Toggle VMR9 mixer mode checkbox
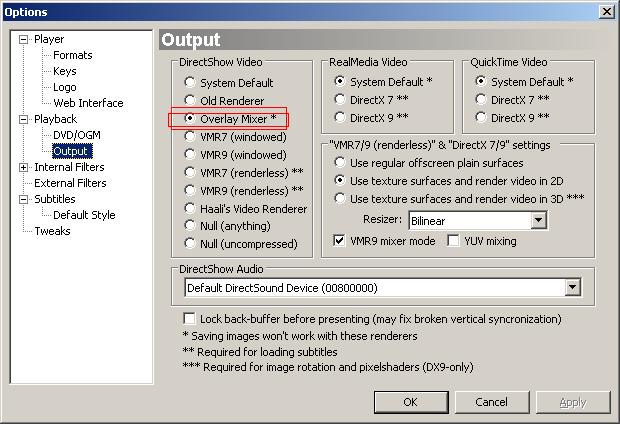620x424 pixels. [339, 240]
